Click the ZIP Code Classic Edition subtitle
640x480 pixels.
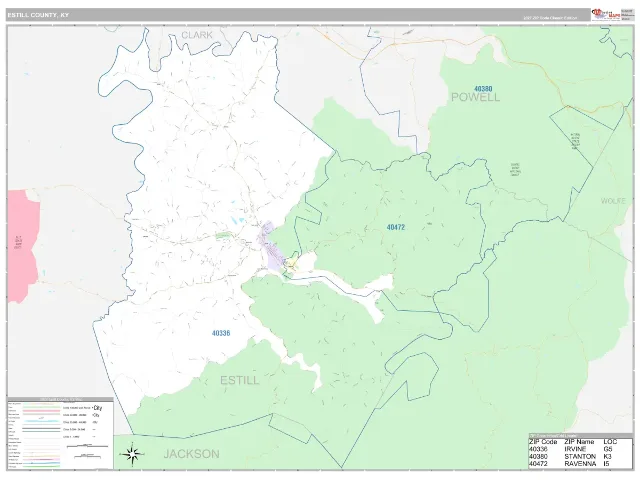click(550, 18)
